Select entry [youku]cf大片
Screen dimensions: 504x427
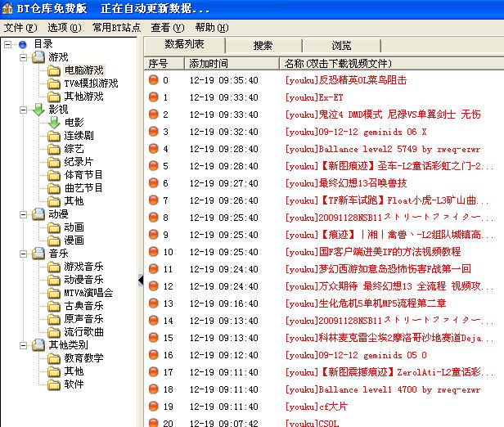click(x=317, y=407)
